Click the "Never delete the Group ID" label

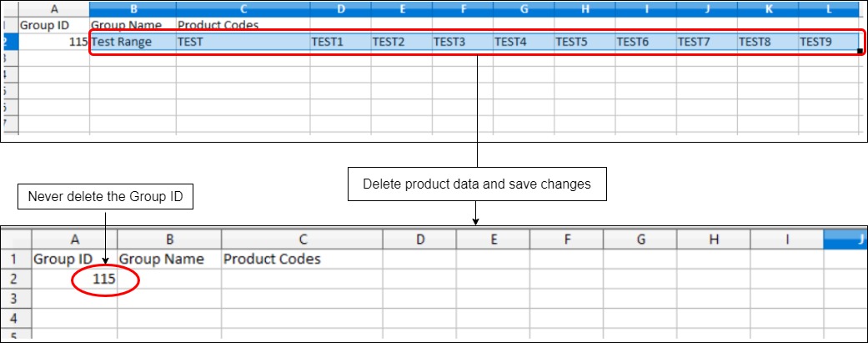click(x=105, y=197)
